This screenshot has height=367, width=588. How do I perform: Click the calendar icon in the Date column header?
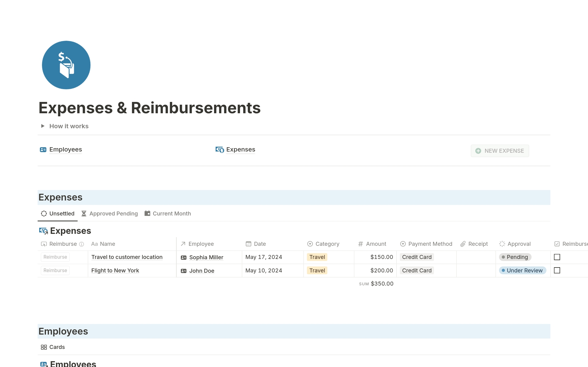(x=248, y=244)
